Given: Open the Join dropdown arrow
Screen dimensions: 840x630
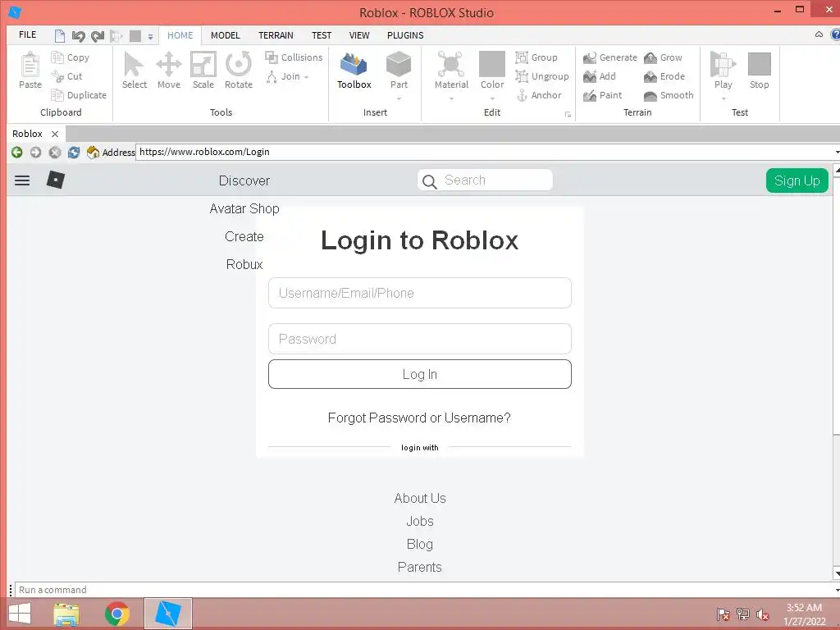Looking at the screenshot, I should (307, 77).
